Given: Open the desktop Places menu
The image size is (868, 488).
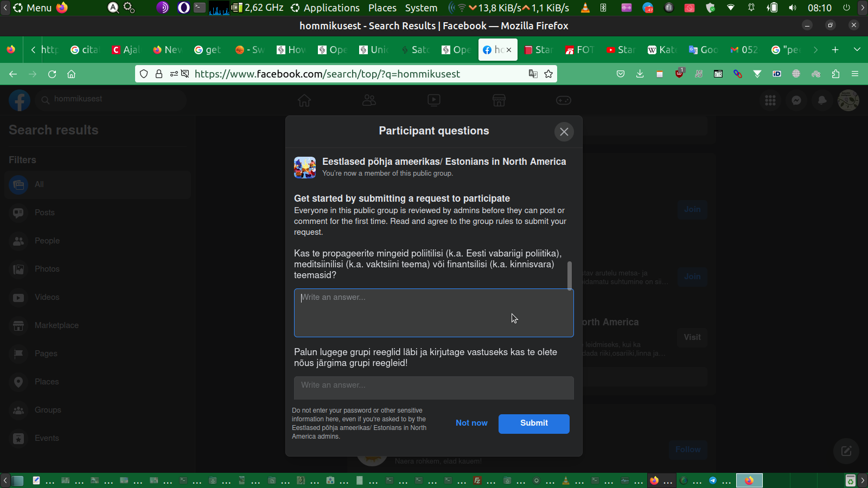Looking at the screenshot, I should click(x=382, y=8).
